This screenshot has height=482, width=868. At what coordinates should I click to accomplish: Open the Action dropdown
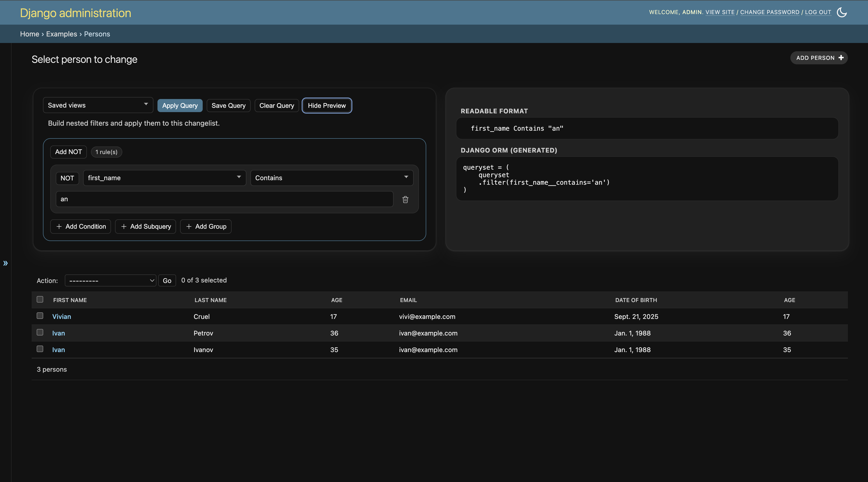coord(110,280)
